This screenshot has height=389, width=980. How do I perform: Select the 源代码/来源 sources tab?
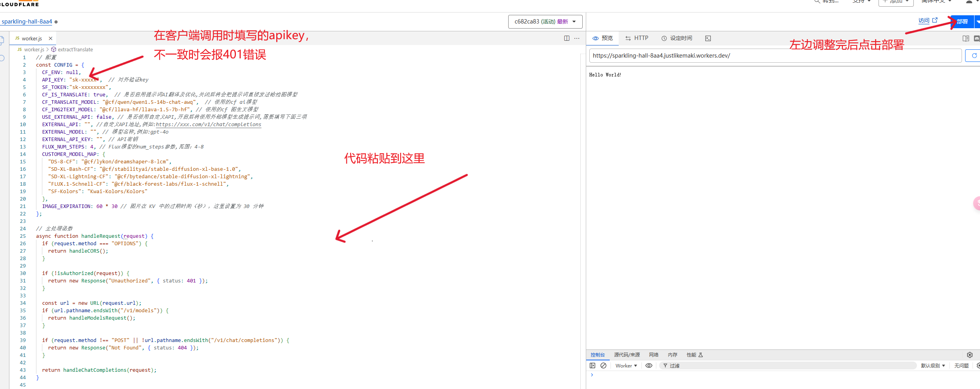point(627,355)
